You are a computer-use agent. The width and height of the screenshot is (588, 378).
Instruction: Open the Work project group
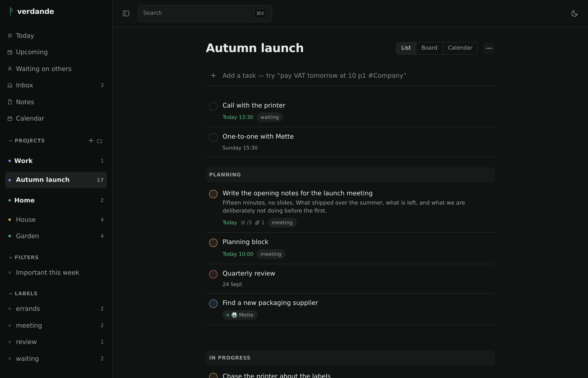56,161
